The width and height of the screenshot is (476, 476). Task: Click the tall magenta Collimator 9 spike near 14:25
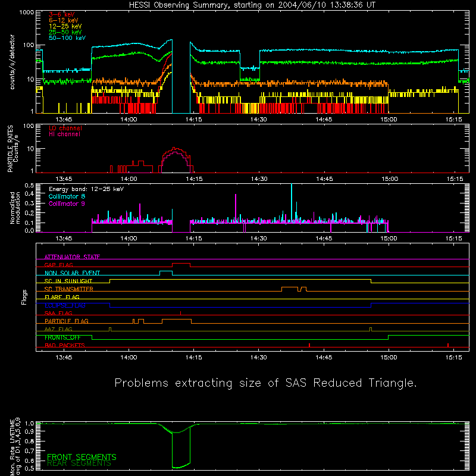coord(236,208)
